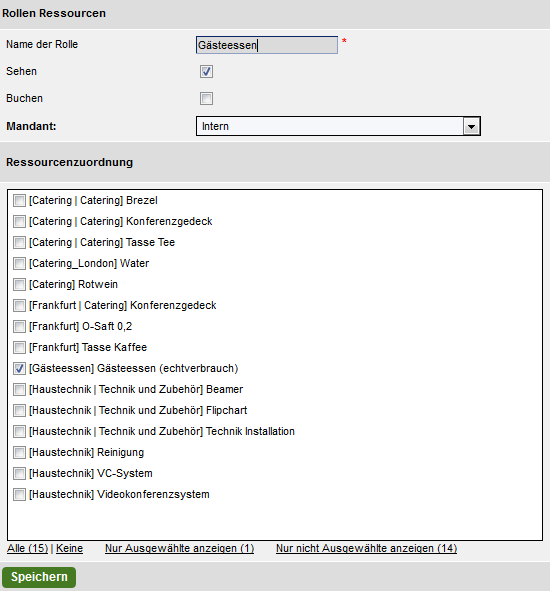Screen dimensions: 550x591
Task: Select the Tasse Tee checkbox
Action: [x=19, y=242]
